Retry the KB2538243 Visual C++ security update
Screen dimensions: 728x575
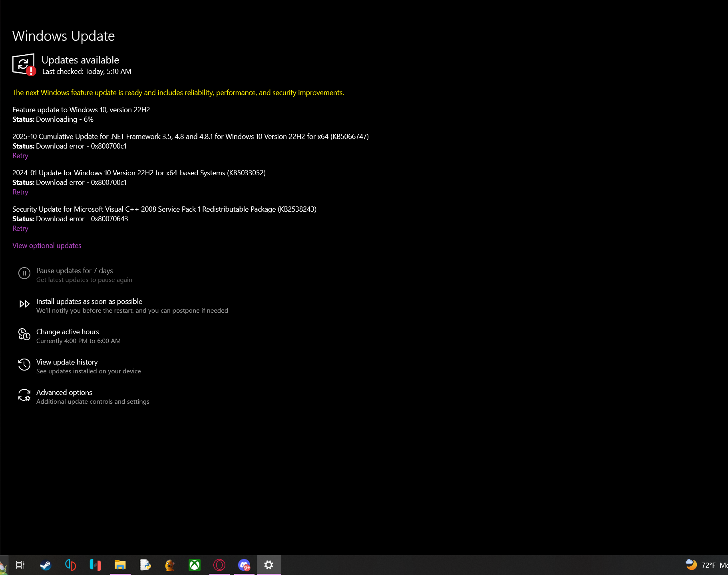[20, 228]
